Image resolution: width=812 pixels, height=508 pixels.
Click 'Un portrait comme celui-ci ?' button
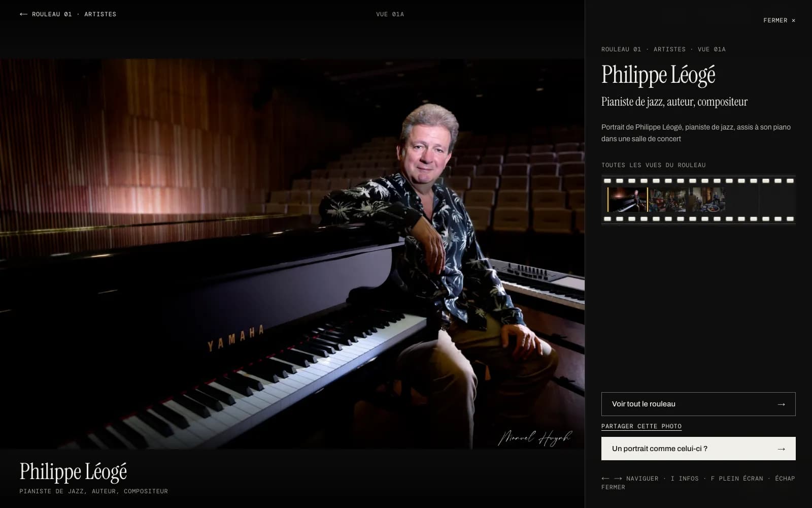tap(698, 449)
